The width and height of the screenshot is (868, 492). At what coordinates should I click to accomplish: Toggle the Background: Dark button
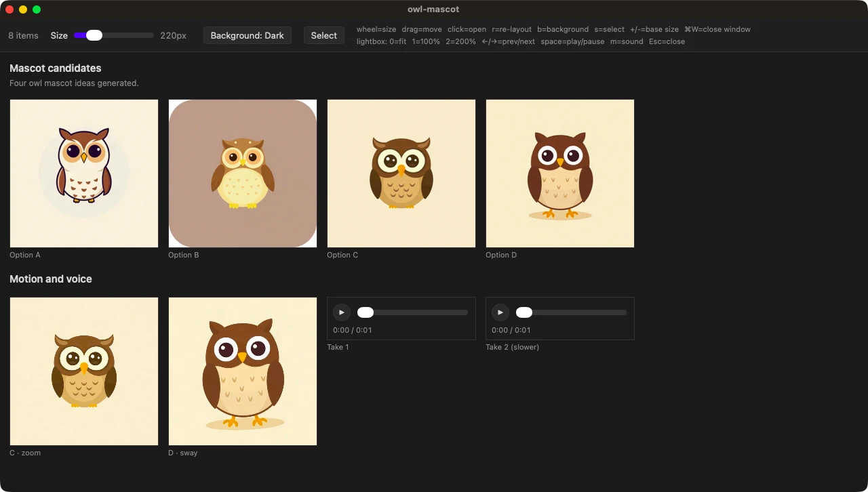coord(248,35)
